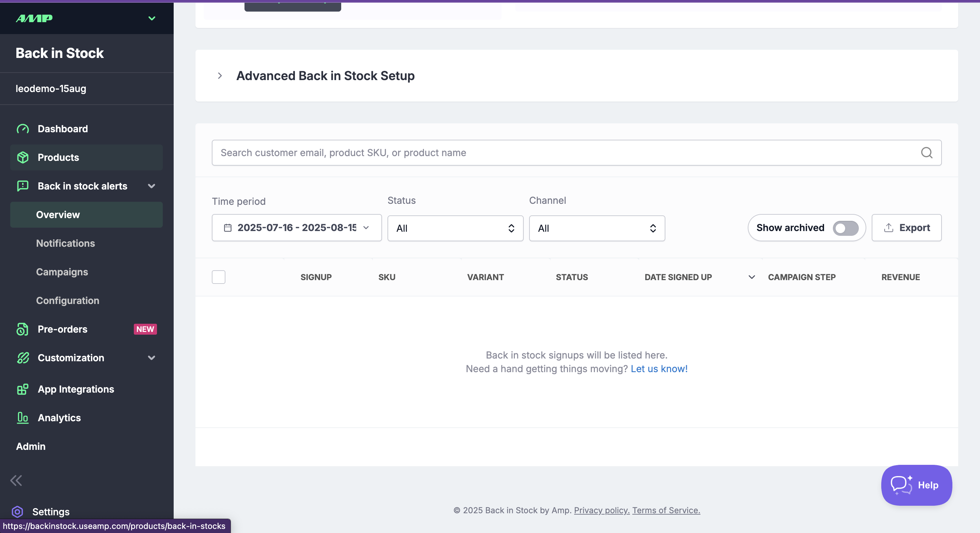Click the leodemo-15aug store name

click(x=51, y=88)
